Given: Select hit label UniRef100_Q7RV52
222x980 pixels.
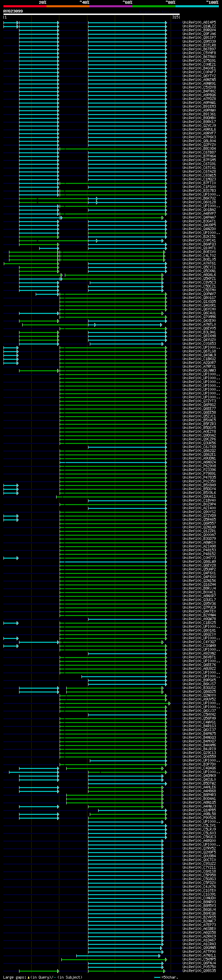Looking at the screenshot, I should [199, 848].
